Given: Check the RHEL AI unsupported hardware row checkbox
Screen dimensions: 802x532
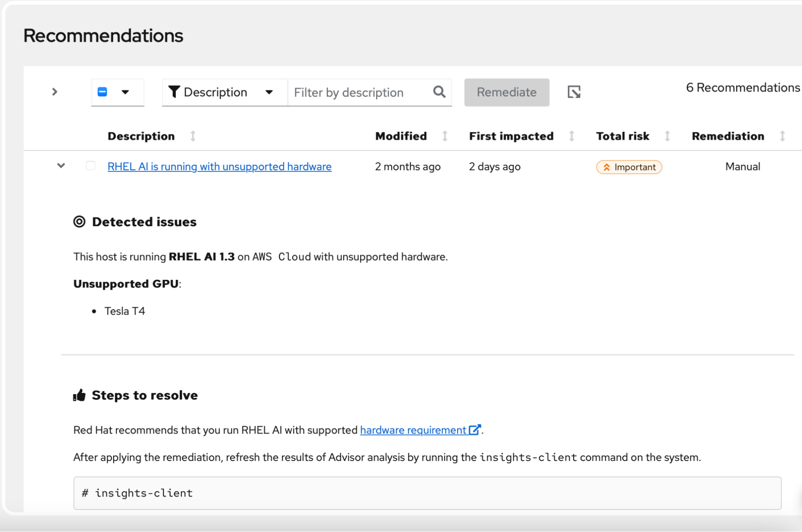Looking at the screenshot, I should (91, 166).
